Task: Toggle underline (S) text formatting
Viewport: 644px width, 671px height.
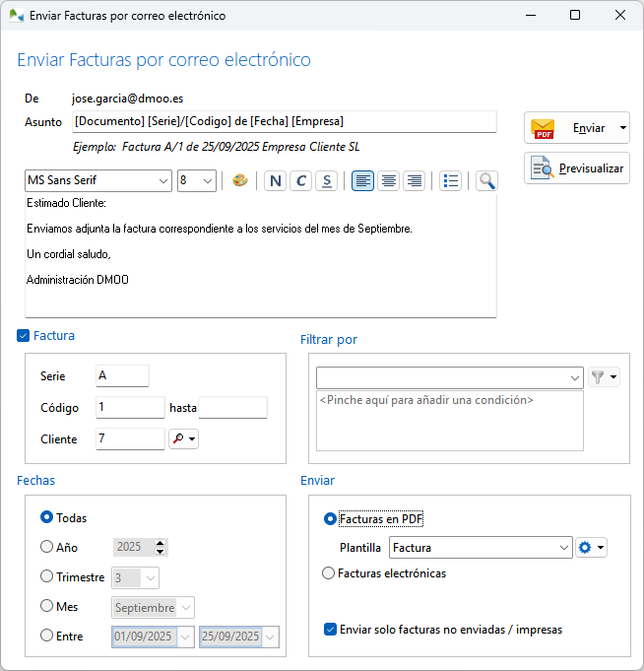Action: pos(327,181)
